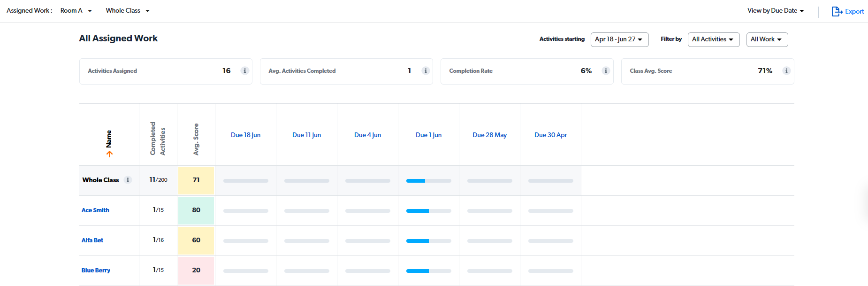Expand the Whole Class selector

click(x=128, y=11)
